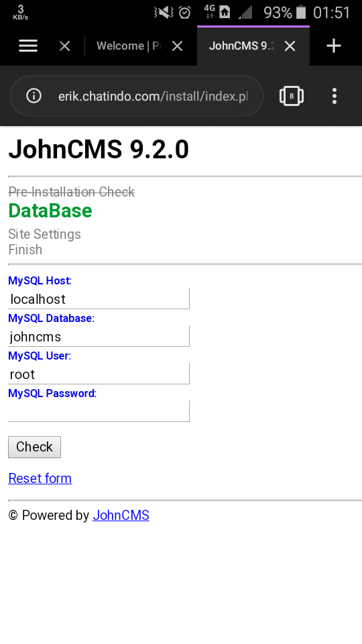
Task: Select the JohnCMS 9.2 tab
Action: pos(241,46)
